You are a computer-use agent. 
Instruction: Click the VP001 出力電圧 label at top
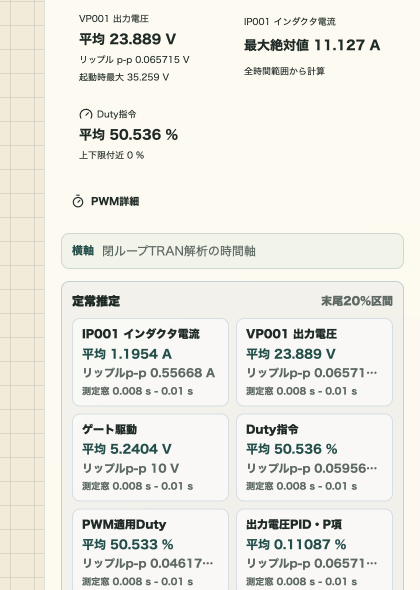[x=114, y=19]
